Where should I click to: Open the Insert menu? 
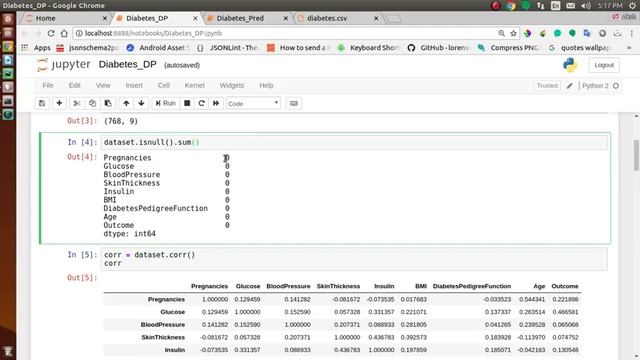(134, 85)
